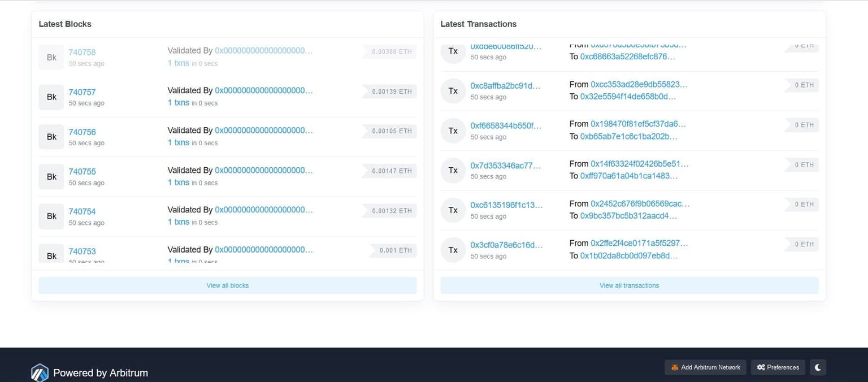The height and width of the screenshot is (382, 868).
Task: Select the Tx icon beside 0x7d353346ac77
Action: (453, 170)
